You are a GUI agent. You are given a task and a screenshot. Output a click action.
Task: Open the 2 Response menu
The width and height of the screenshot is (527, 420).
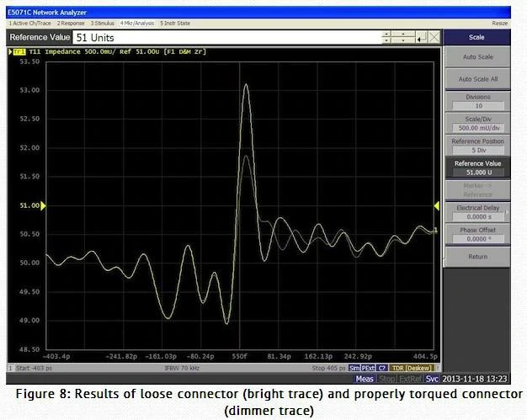[71, 24]
